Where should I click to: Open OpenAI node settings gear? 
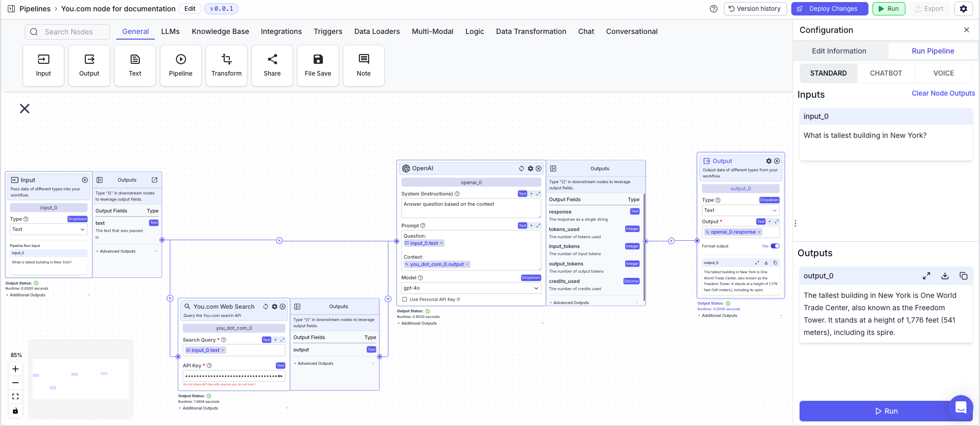531,168
